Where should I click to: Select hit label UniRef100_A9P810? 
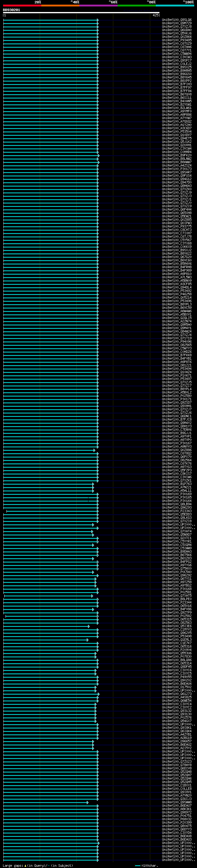(x=177, y=274)
